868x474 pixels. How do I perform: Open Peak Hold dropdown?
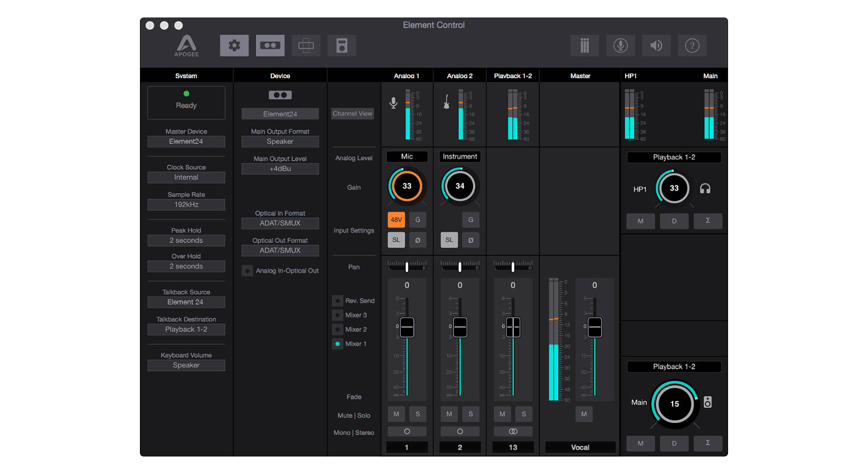[186, 241]
